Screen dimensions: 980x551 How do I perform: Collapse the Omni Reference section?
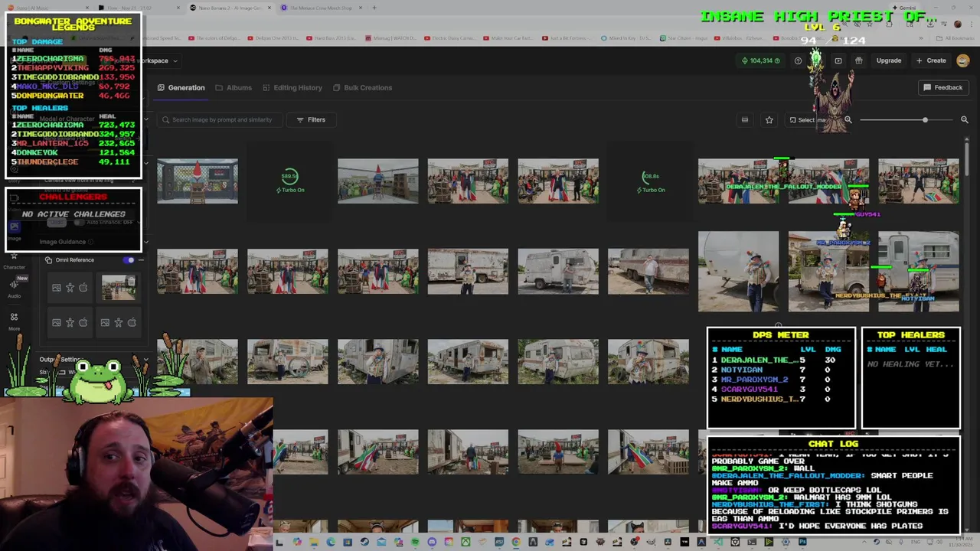coord(141,260)
